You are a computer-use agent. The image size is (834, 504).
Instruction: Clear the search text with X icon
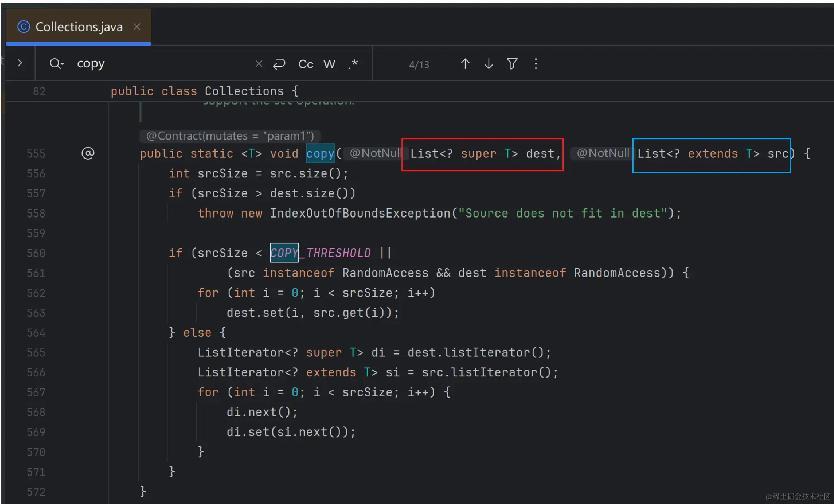259,64
